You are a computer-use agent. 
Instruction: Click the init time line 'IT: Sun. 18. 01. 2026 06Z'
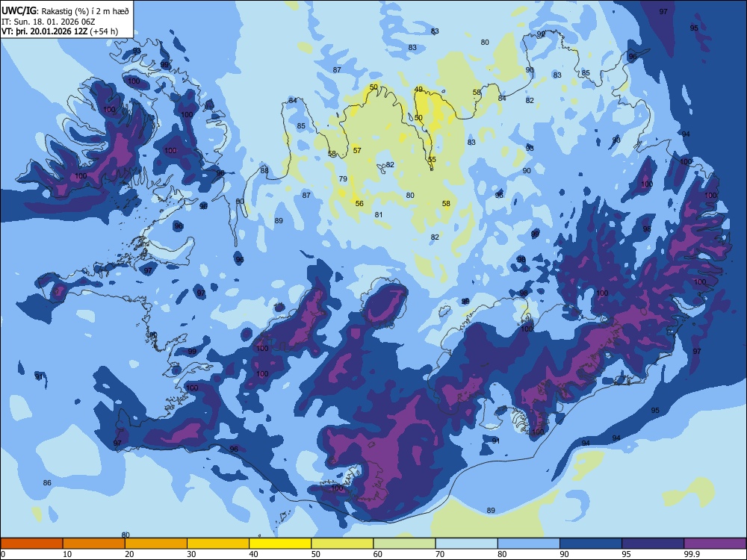point(48,22)
